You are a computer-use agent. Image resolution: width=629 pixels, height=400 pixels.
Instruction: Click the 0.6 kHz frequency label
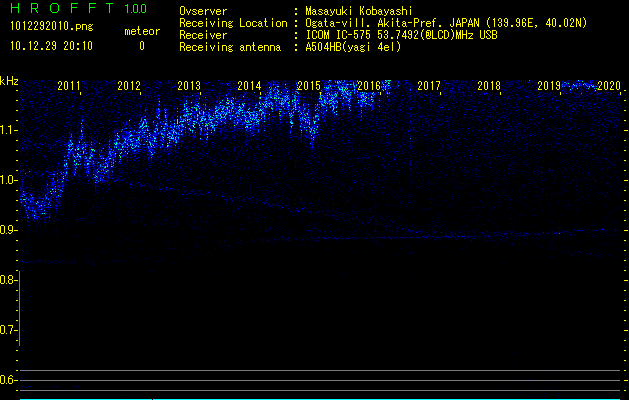[x=8, y=380]
